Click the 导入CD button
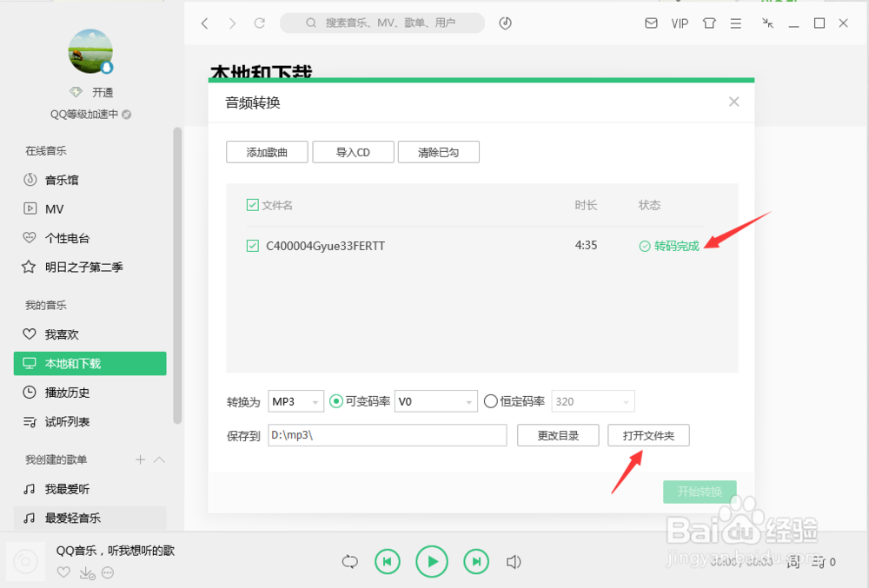The image size is (869, 588). [353, 152]
